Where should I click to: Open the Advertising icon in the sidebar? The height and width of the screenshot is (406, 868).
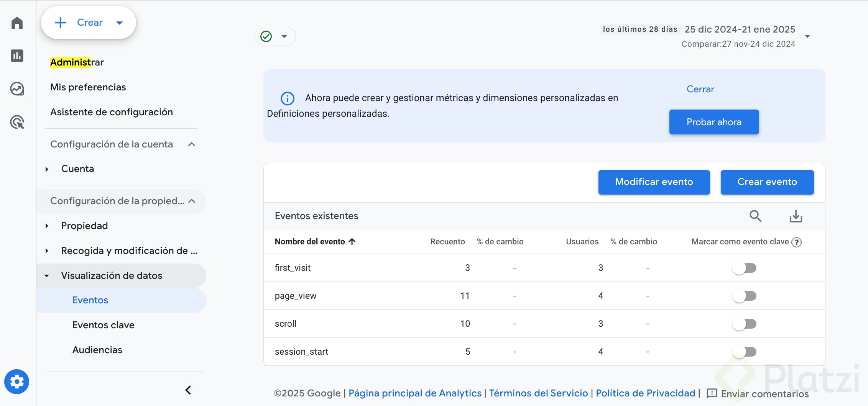click(17, 122)
